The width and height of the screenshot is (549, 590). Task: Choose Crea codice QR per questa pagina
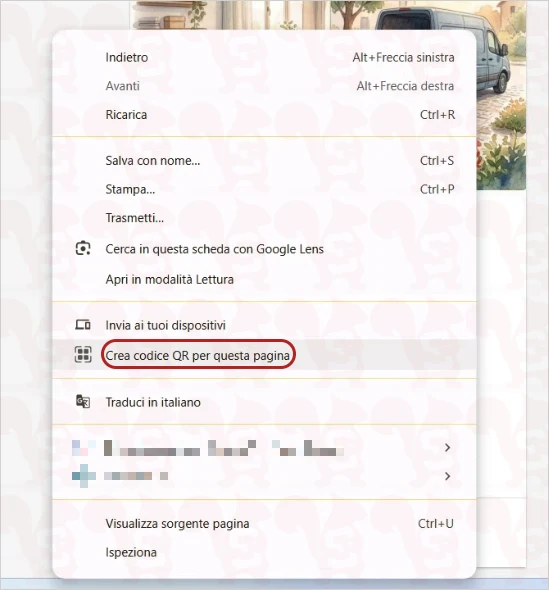[264, 355]
